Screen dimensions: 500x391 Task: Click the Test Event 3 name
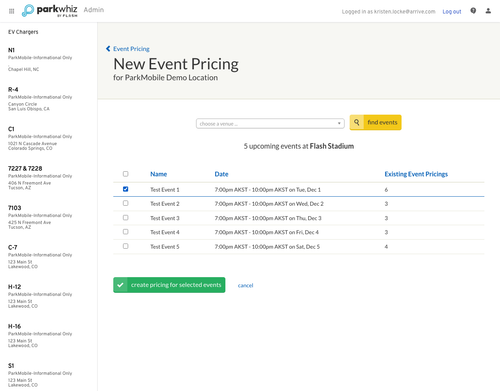[165, 218]
